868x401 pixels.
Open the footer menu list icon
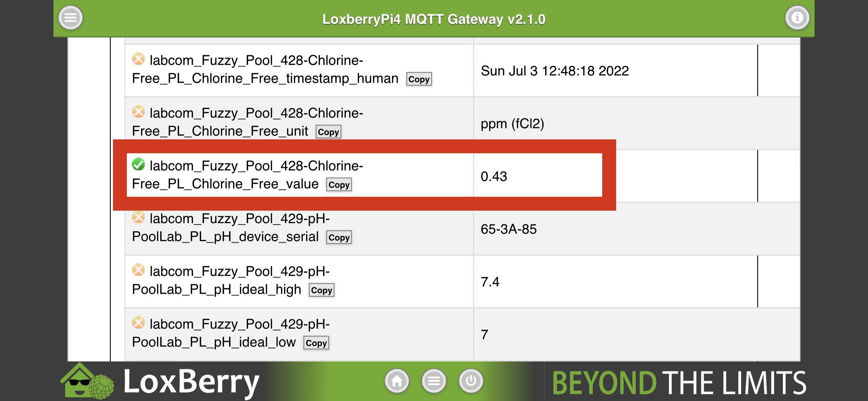[x=434, y=381]
